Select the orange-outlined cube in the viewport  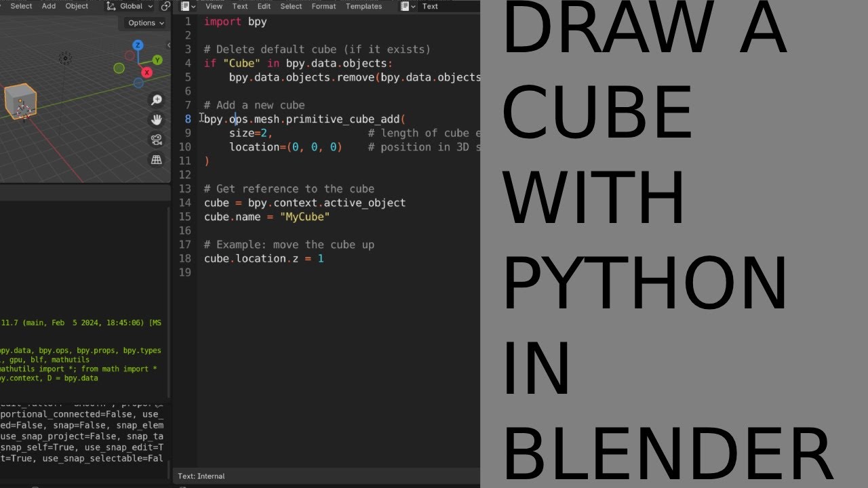[20, 100]
